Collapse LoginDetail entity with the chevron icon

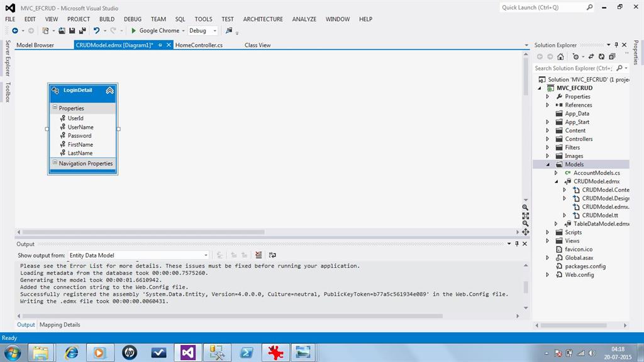pyautogui.click(x=109, y=91)
